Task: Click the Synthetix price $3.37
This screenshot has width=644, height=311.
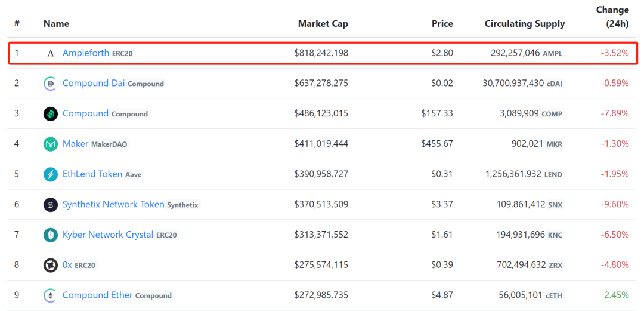Action: [x=442, y=205]
